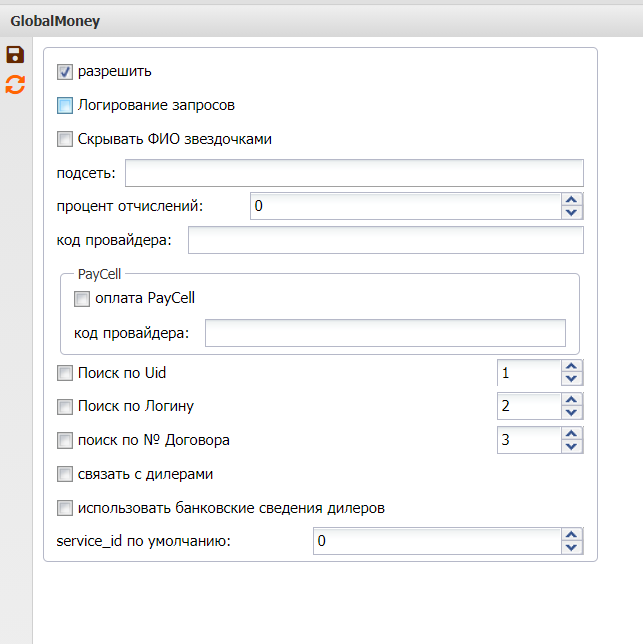Click the save floppy disk icon
The width and height of the screenshot is (643, 644).
(15, 55)
